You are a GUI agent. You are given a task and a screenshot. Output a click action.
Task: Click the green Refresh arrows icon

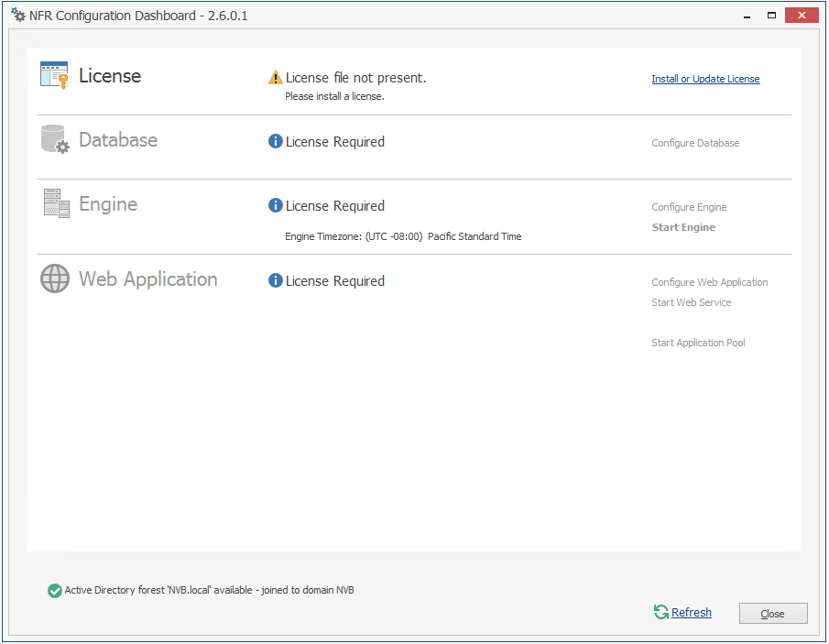(x=660, y=612)
